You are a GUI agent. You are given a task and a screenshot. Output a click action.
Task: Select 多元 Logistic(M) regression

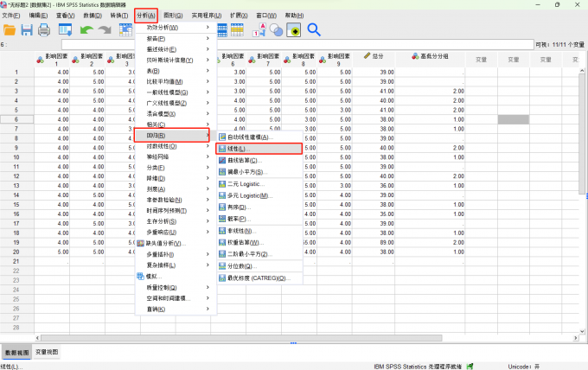259,195
